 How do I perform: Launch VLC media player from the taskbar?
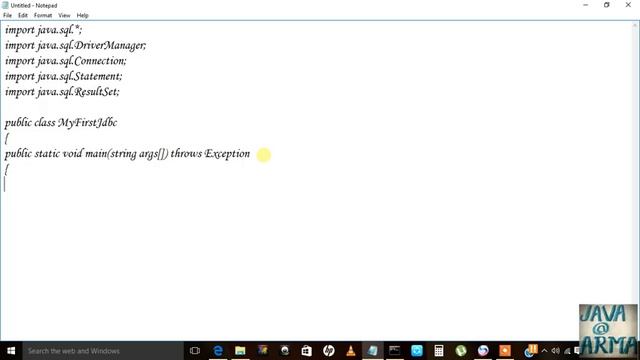[x=351, y=351]
